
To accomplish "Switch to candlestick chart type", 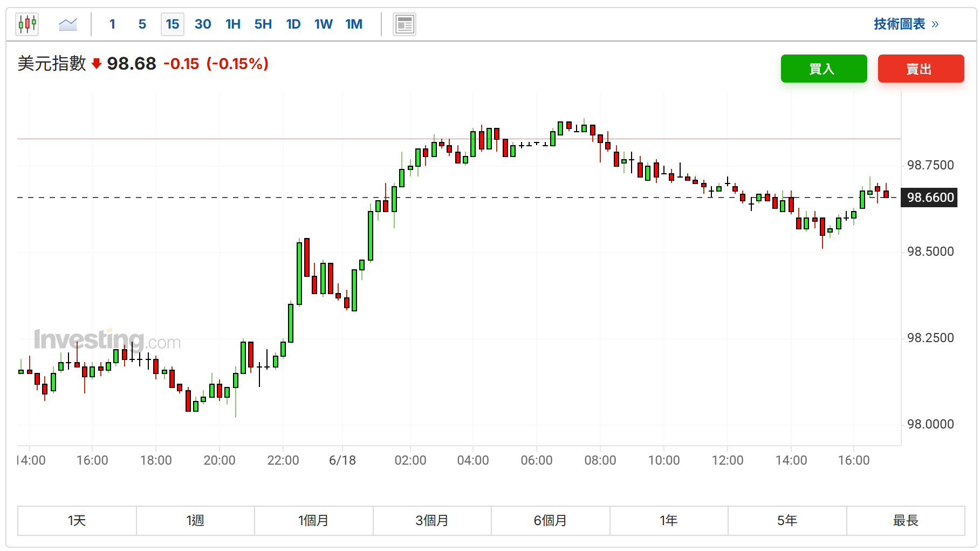I will (27, 24).
